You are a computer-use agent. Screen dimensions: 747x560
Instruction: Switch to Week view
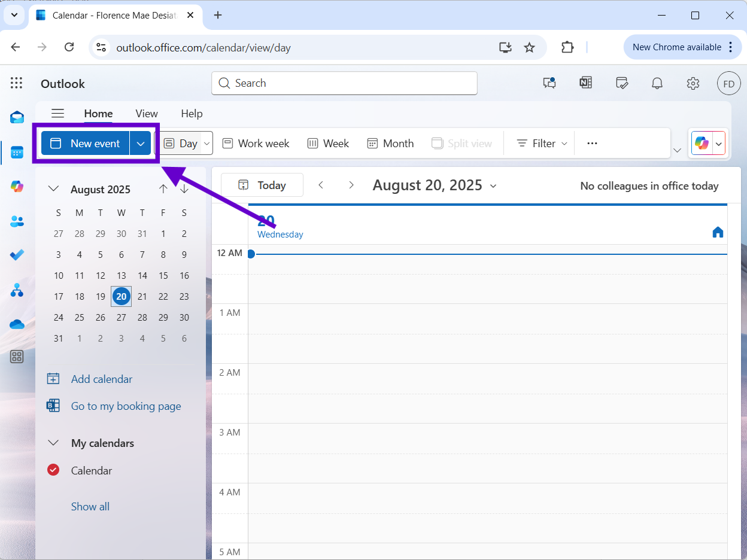point(328,144)
